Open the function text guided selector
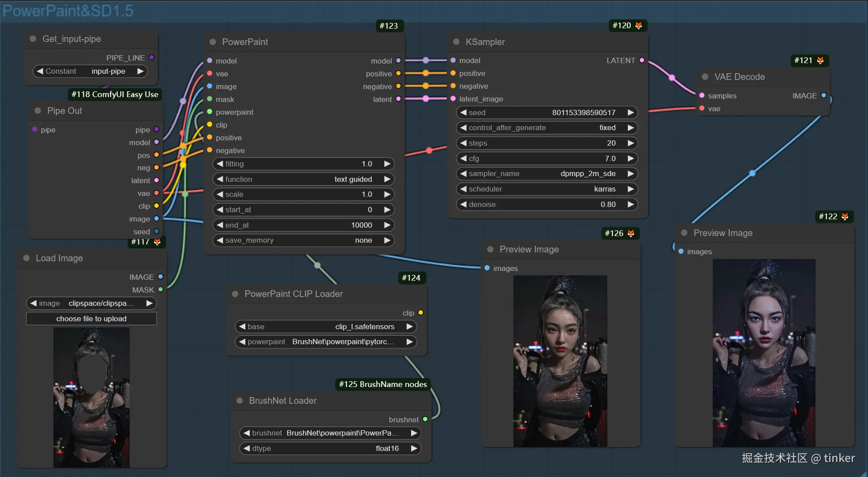Screen dimensions: 868x477 [303, 179]
